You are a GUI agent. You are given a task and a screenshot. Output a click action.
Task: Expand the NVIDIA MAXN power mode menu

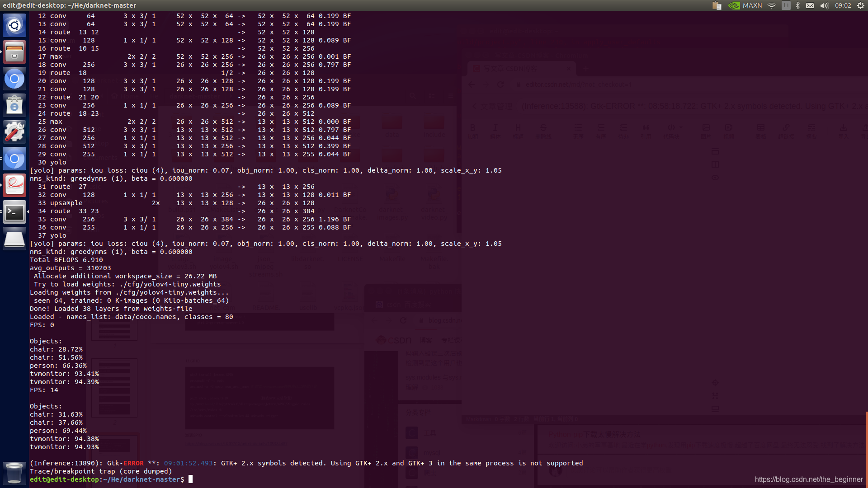click(x=745, y=5)
